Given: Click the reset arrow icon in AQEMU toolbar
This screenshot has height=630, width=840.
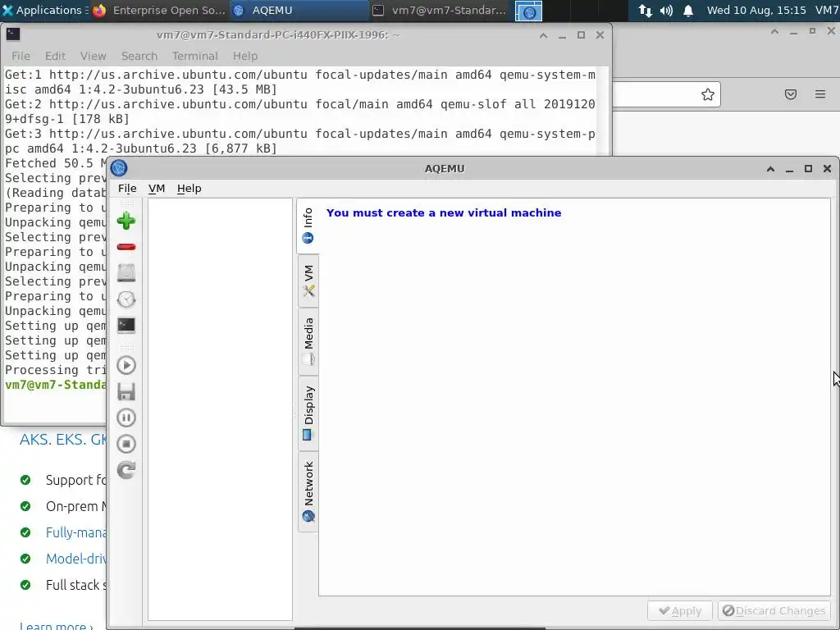Looking at the screenshot, I should 126,470.
